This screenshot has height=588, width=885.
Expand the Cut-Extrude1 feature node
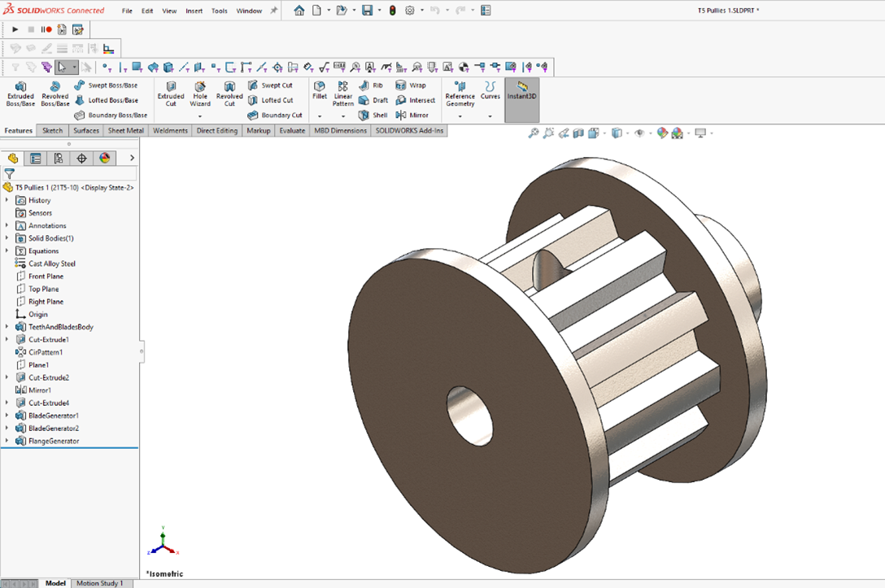[x=7, y=339]
